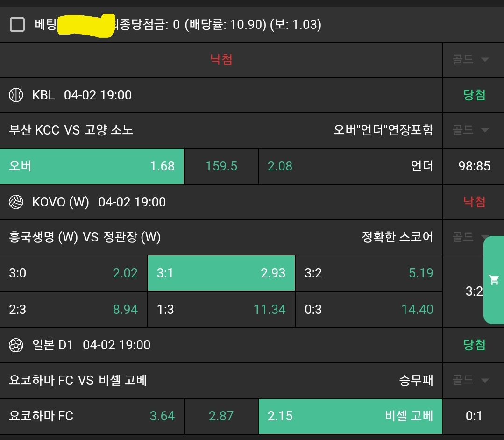Image resolution: width=504 pixels, height=440 pixels.
Task: Expand 골드 dropdown in the 승무패 row
Action: pos(471,380)
